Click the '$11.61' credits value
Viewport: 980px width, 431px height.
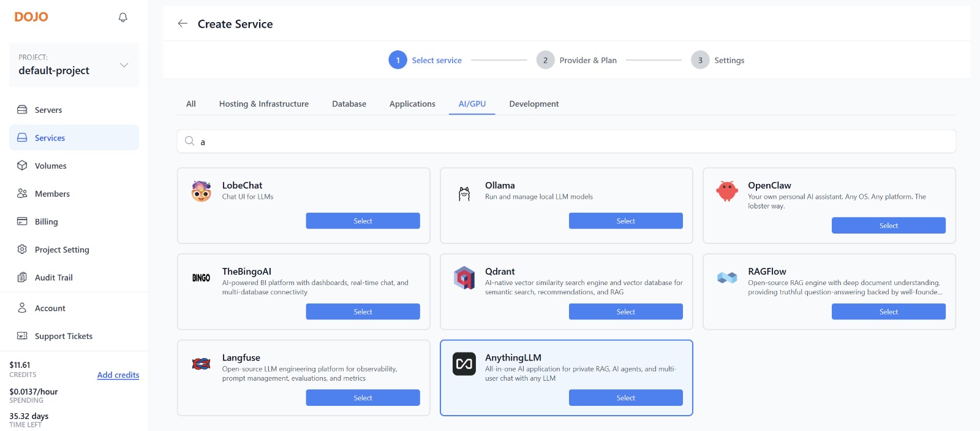[20, 365]
